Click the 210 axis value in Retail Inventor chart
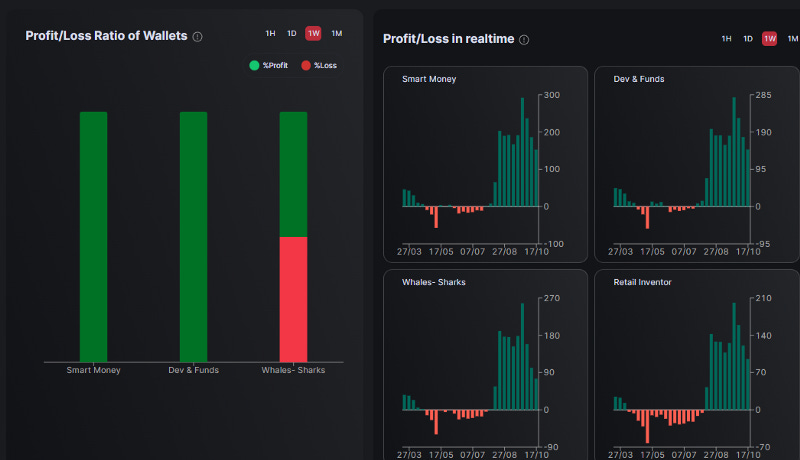Screen dimensions: 800x460 tap(763, 298)
